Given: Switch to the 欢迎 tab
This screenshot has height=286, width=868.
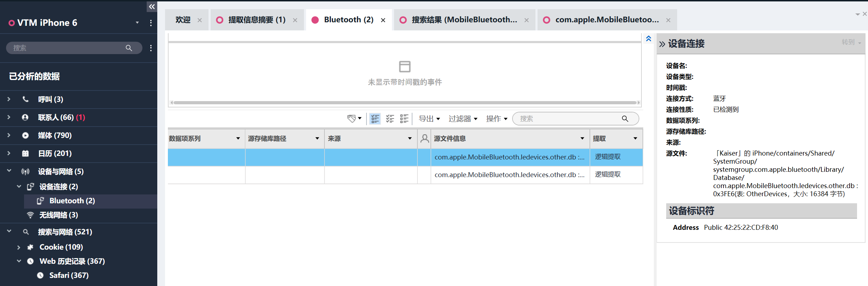Looking at the screenshot, I should (183, 20).
